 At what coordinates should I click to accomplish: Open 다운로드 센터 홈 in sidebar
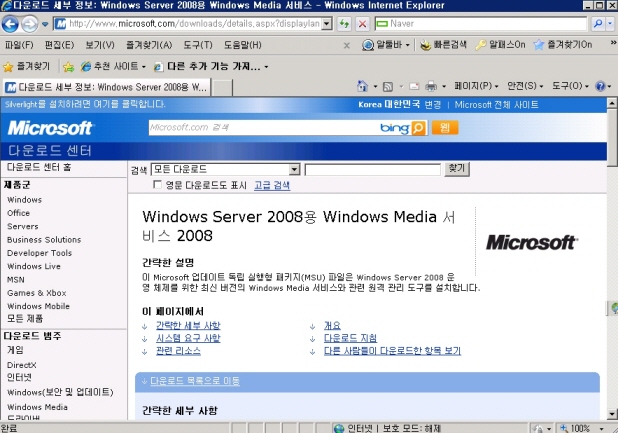pyautogui.click(x=39, y=167)
